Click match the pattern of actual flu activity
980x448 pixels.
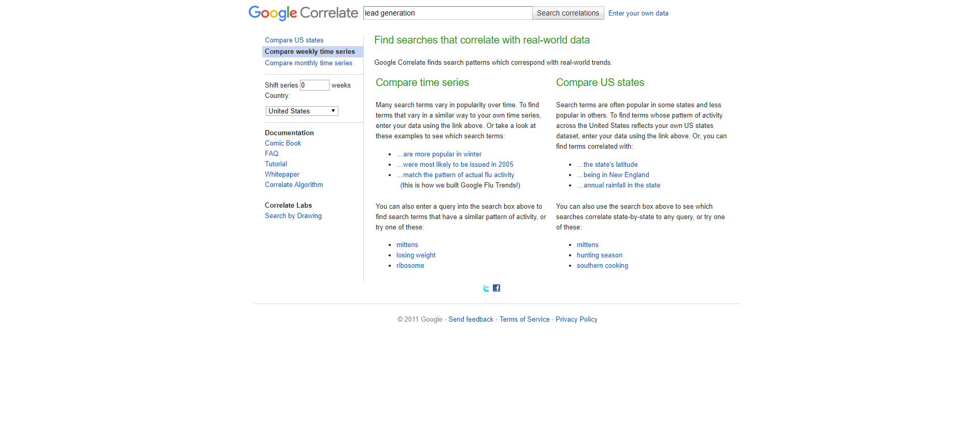(x=456, y=175)
